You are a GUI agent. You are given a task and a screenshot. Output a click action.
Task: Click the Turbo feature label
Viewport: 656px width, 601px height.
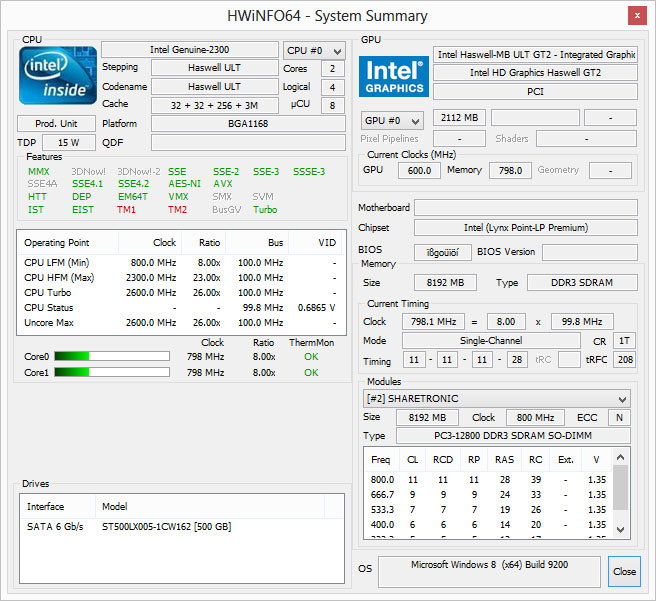pyautogui.click(x=265, y=210)
